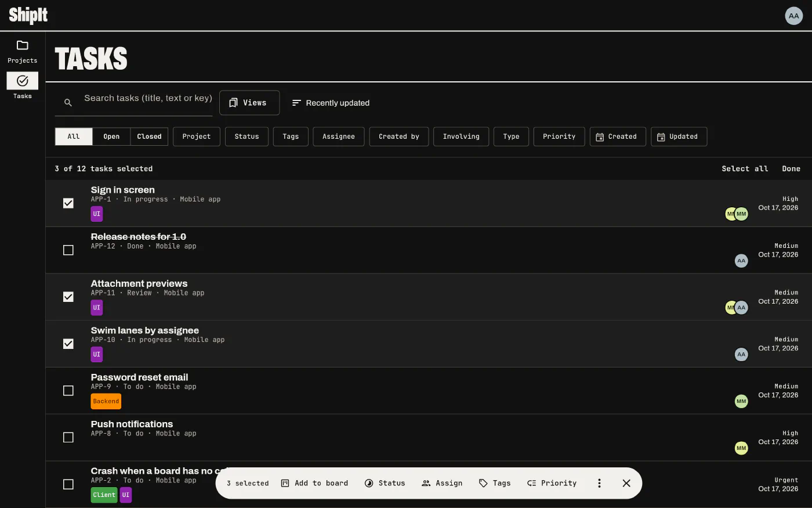Open the Priority filter dropdown
The height and width of the screenshot is (508, 812).
[x=559, y=136]
